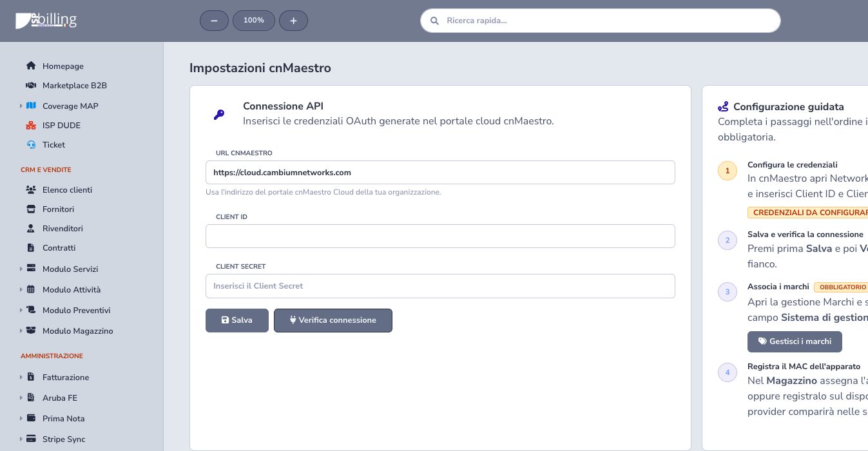Viewport: 868px width, 451px height.
Task: Click the Modulo Preventivi icon
Action: tap(31, 310)
